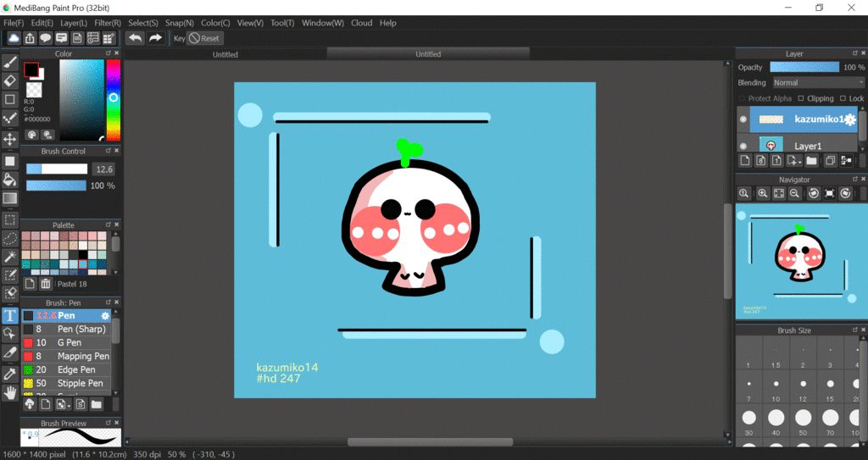Open the Snap menu
Screen dimensions: 868x460
(180, 23)
